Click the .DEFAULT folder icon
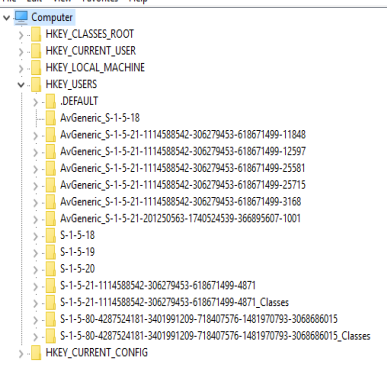The width and height of the screenshot is (387, 377). pos(50,101)
